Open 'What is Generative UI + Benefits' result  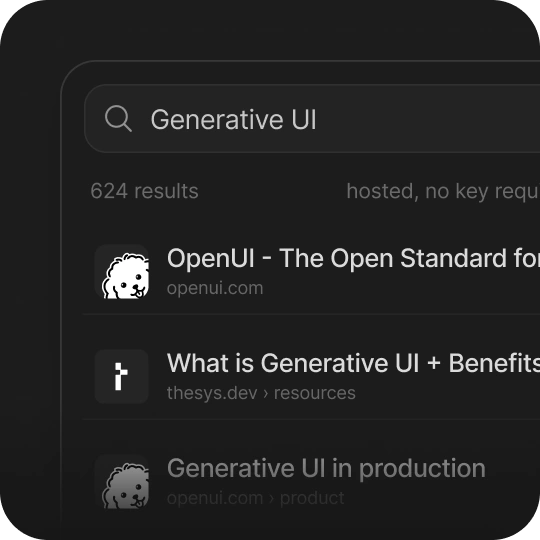click(353, 363)
